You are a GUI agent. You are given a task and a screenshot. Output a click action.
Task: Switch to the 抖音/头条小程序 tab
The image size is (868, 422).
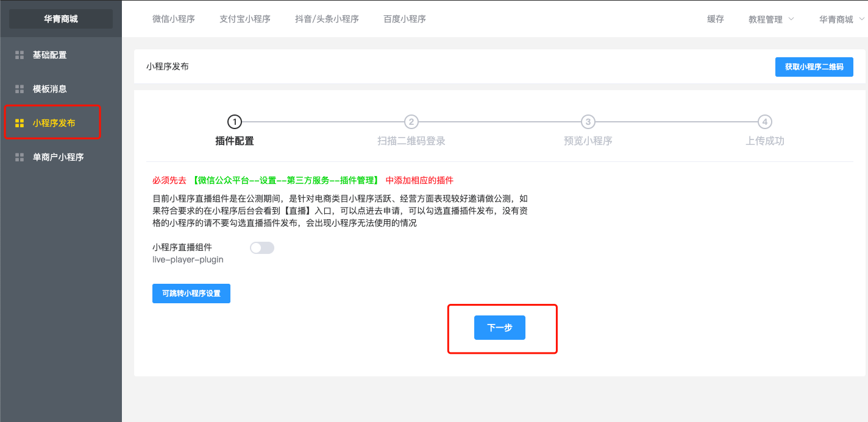pyautogui.click(x=327, y=19)
